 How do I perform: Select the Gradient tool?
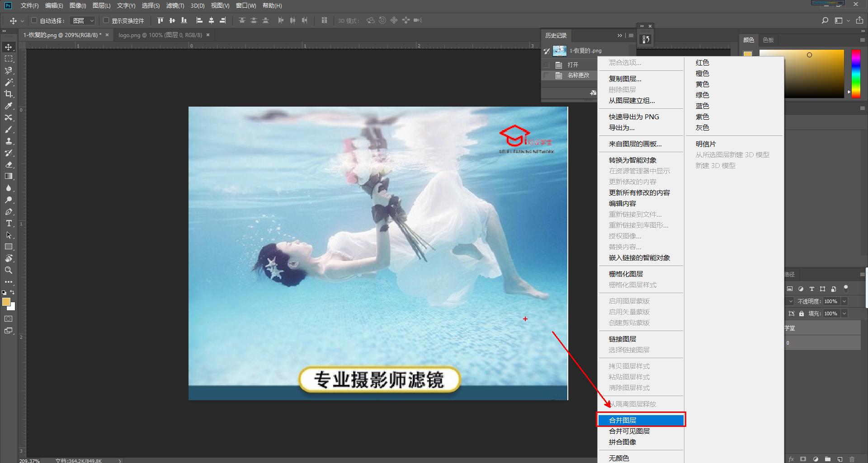pos(9,176)
